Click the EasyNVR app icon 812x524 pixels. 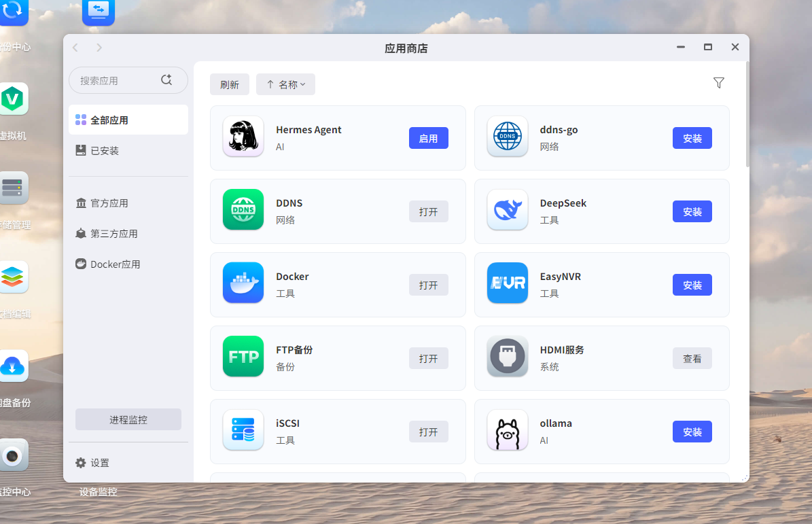508,283
